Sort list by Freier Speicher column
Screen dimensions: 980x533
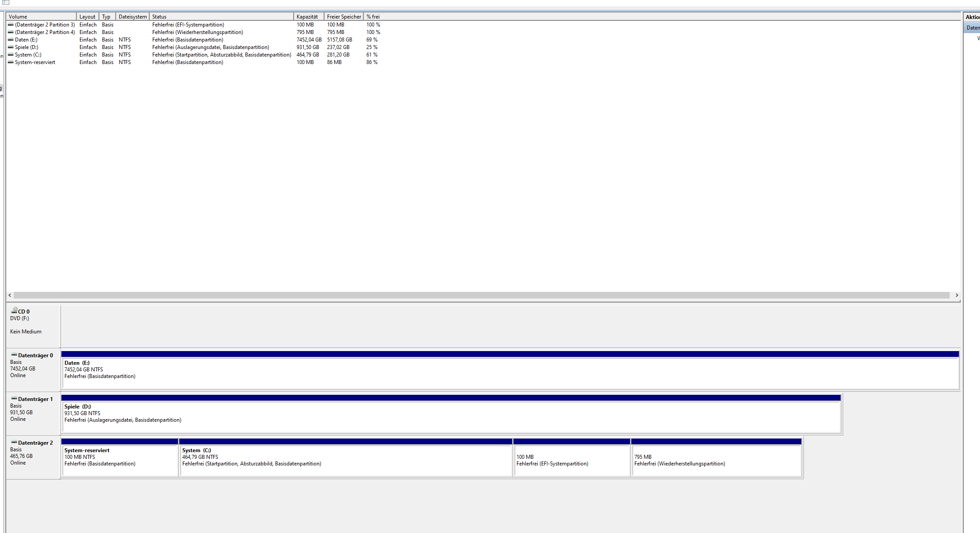click(x=343, y=17)
